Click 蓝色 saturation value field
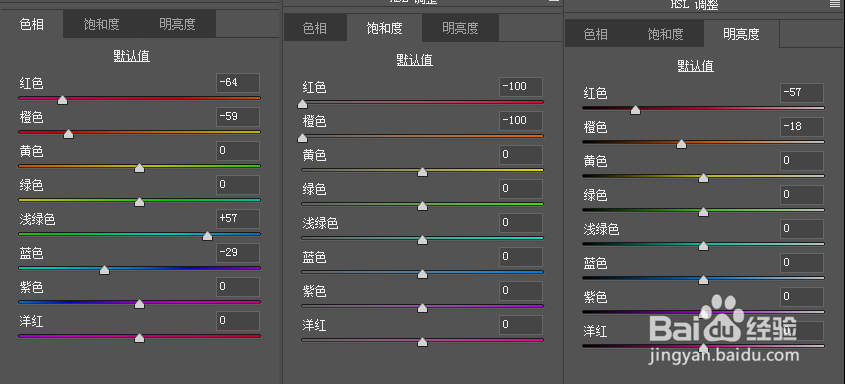 pyautogui.click(x=521, y=256)
